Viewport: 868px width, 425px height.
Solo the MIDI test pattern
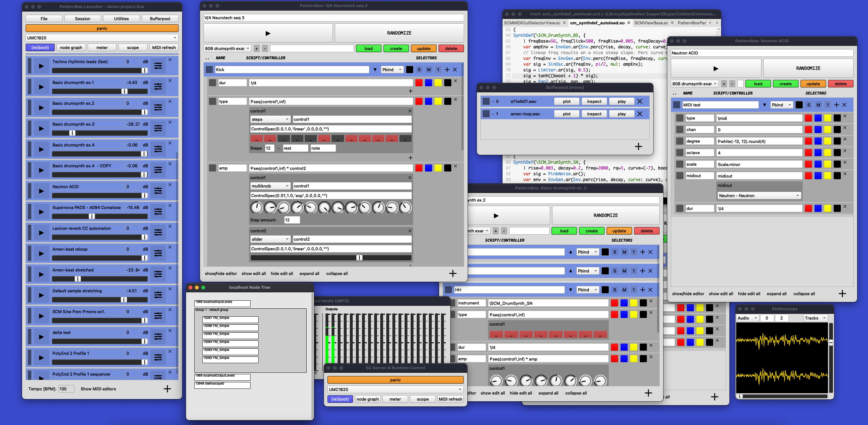808,105
